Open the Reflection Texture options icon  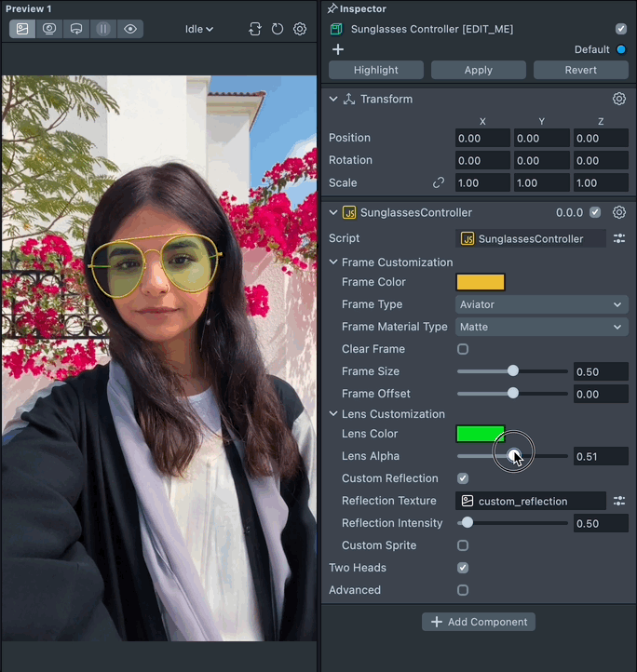pos(619,501)
